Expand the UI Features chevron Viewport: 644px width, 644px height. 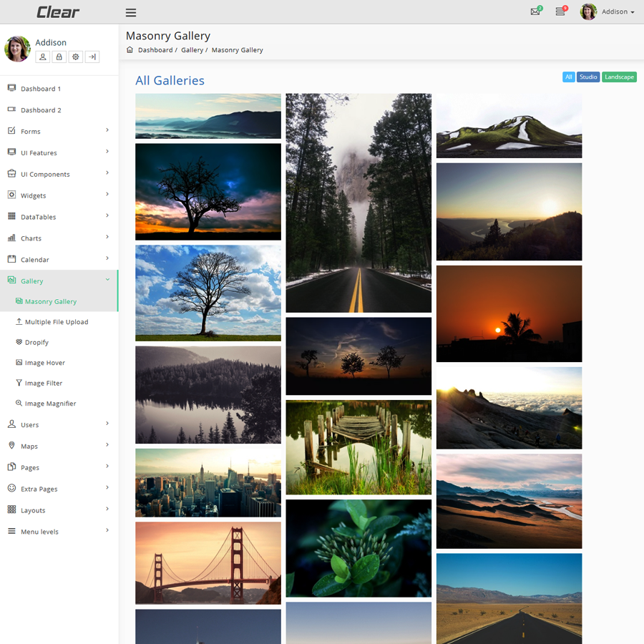[x=107, y=152]
